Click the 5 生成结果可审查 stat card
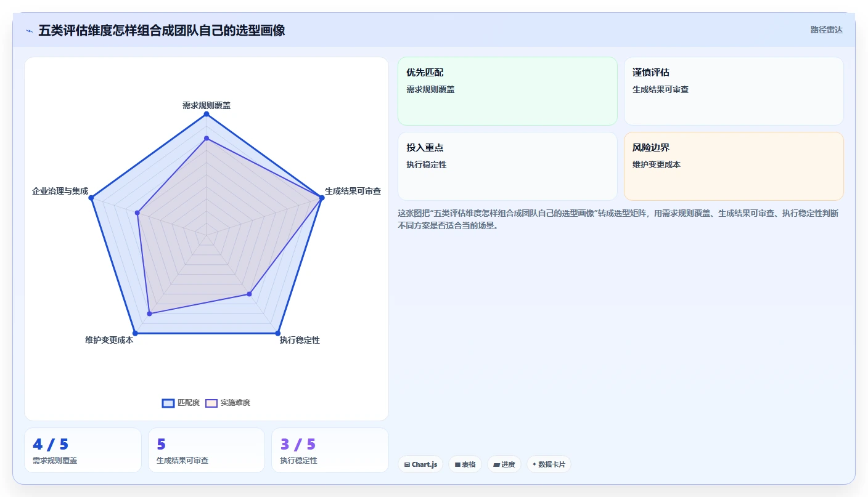Viewport: 868px width, 497px height. [x=207, y=450]
